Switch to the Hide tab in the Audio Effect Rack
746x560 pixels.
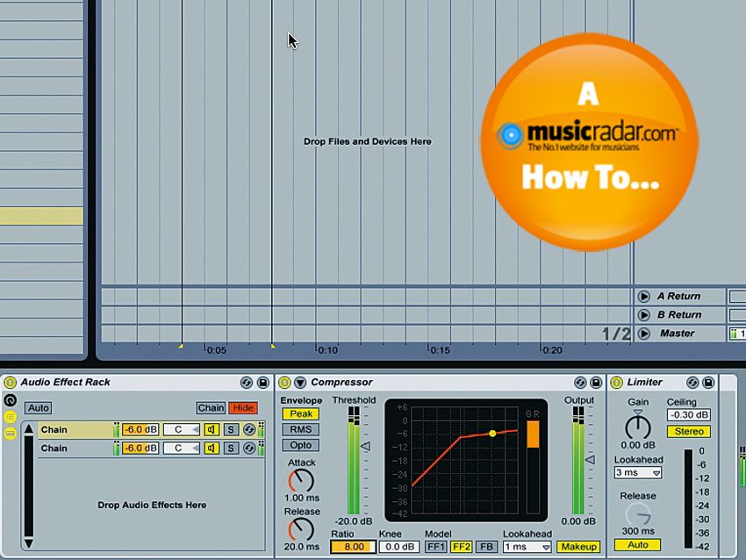243,407
